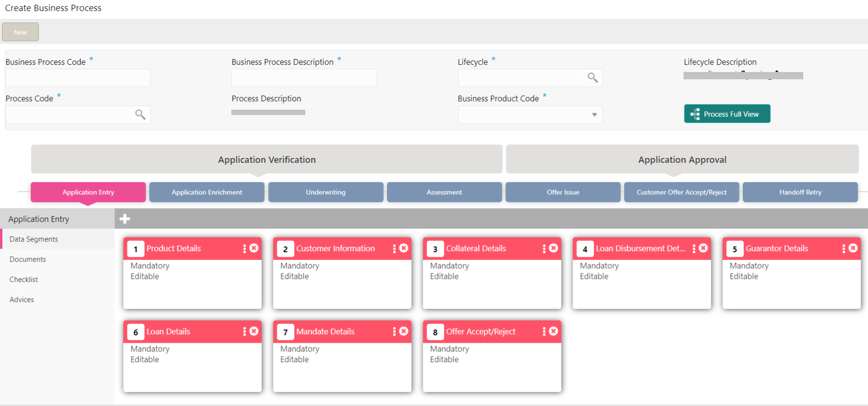
Task: Remove the Offer Accept/Reject segment
Action: 554,332
